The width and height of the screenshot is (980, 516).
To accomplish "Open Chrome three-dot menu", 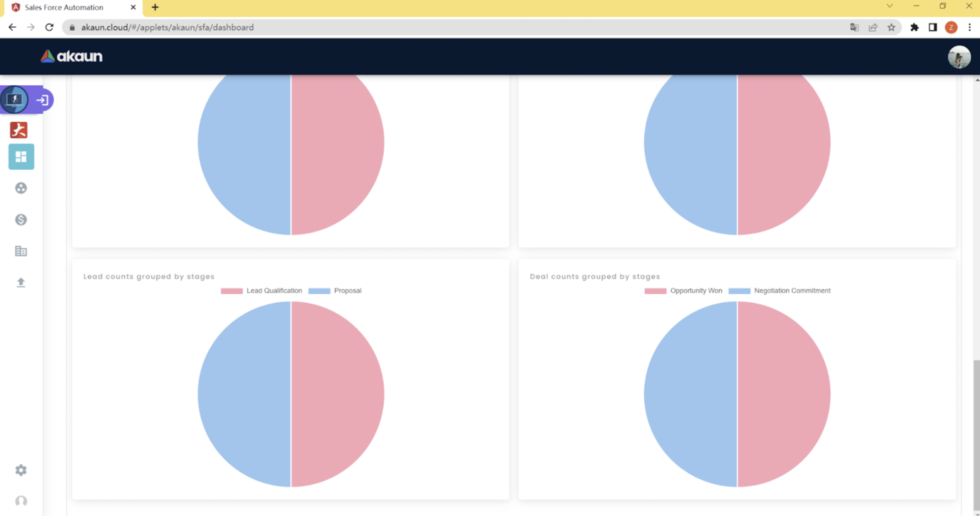I will tap(970, 27).
